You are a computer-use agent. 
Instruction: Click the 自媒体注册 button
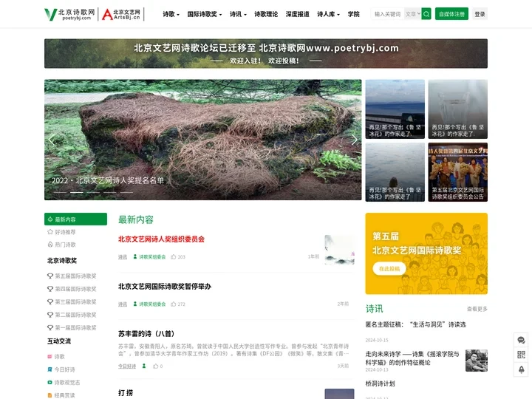point(451,14)
